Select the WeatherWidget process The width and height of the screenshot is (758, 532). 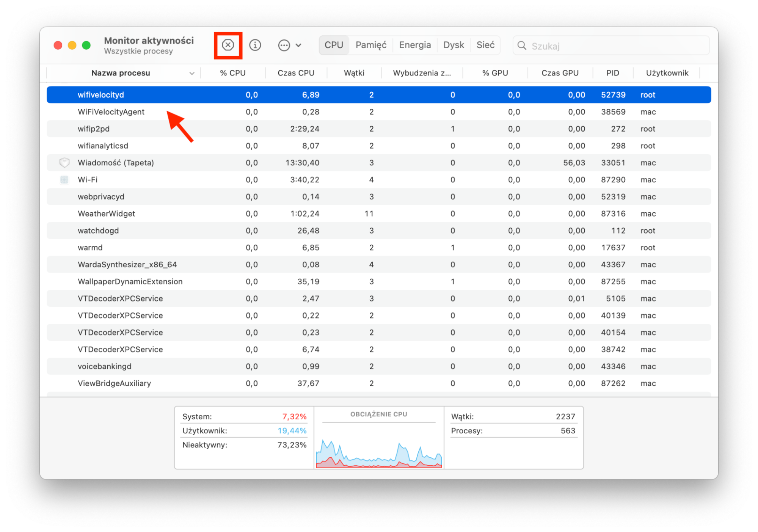378,214
